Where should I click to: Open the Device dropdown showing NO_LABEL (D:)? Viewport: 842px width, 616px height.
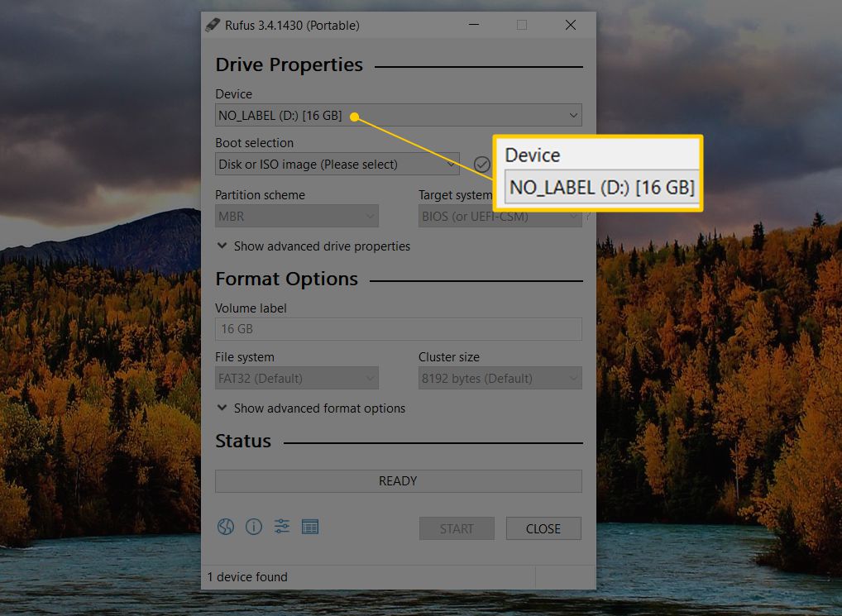[398, 116]
